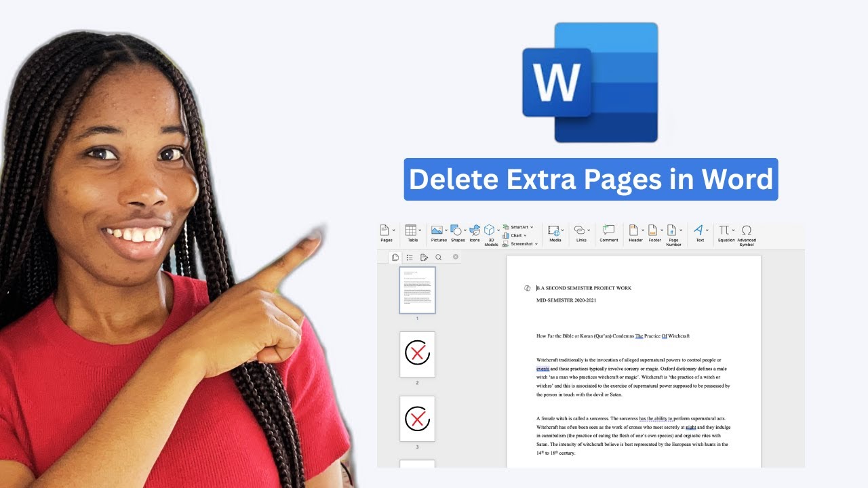Open the Text options dropdown
The image size is (868, 488).
[701, 233]
